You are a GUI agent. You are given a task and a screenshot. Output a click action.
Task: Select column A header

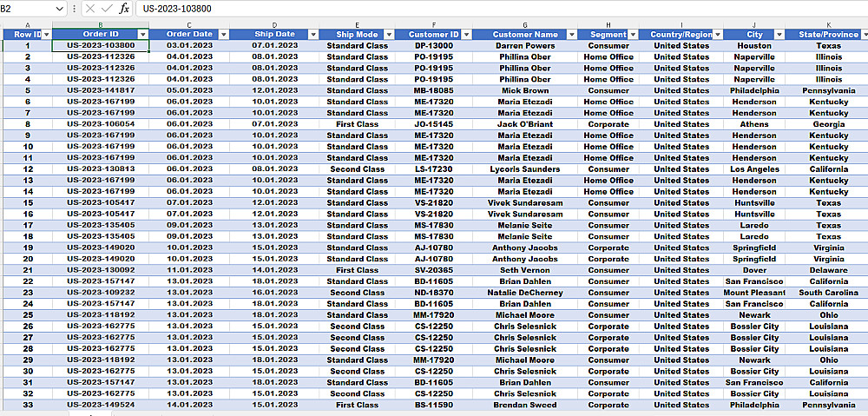pyautogui.click(x=28, y=25)
